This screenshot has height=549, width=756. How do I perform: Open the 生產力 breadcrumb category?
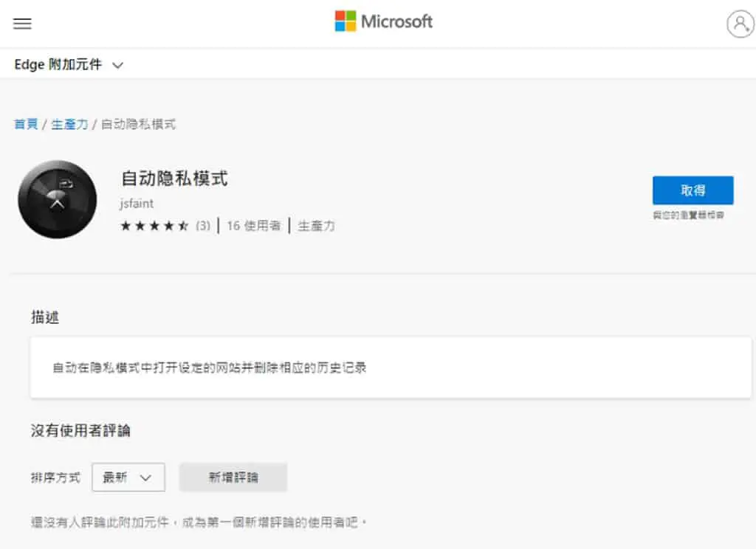coord(69,125)
